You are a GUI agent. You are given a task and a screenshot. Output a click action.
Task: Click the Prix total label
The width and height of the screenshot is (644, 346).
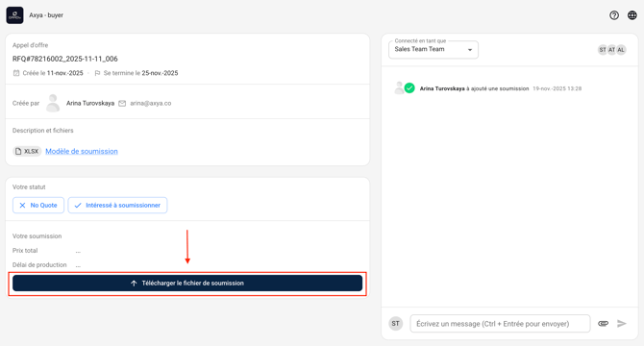25,250
